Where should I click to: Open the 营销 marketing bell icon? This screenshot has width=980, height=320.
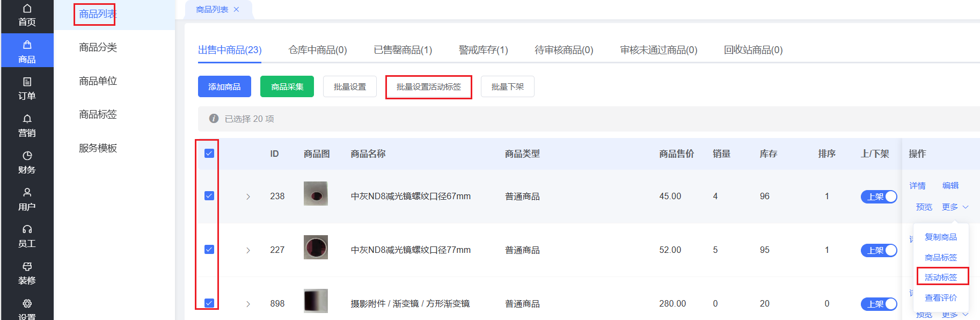pyautogui.click(x=27, y=119)
